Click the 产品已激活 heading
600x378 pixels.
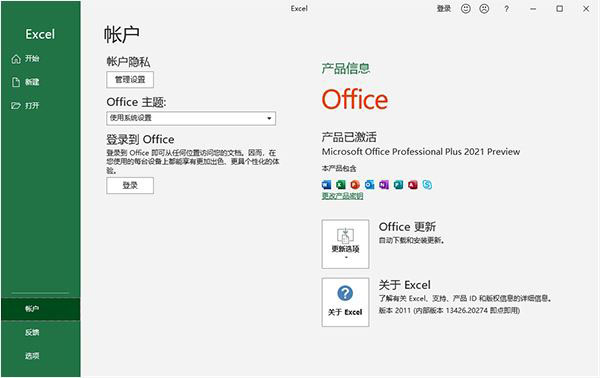click(x=349, y=137)
